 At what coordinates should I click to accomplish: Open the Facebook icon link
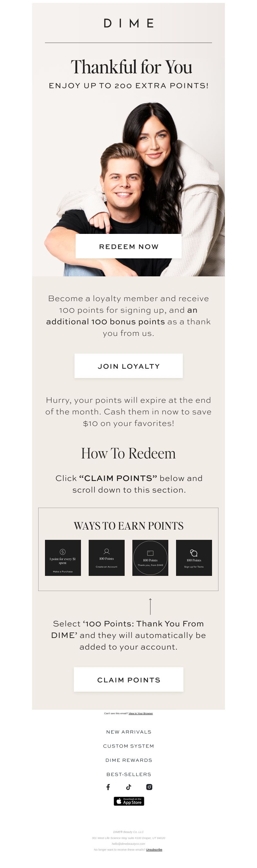(x=108, y=787)
